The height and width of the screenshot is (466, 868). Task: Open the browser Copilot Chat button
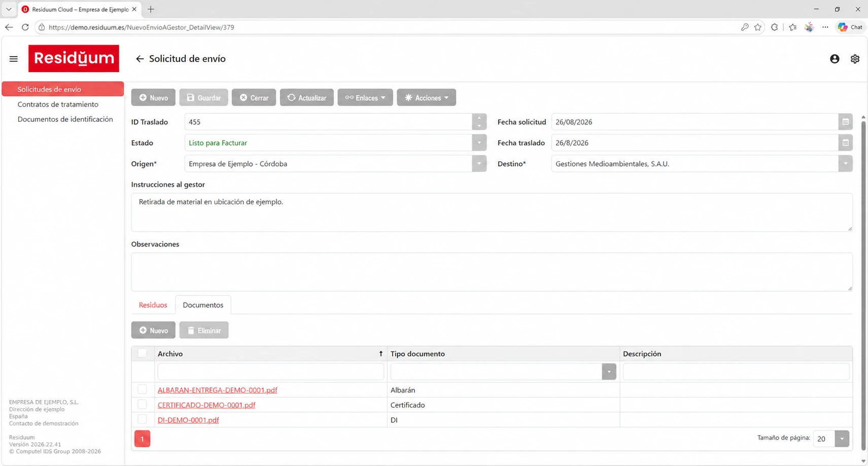(851, 27)
